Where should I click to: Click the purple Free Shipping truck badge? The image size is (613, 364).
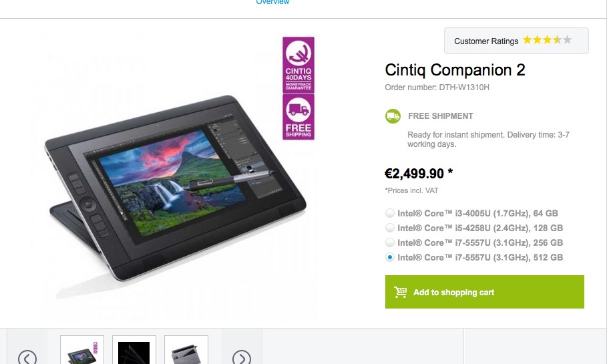pyautogui.click(x=298, y=117)
